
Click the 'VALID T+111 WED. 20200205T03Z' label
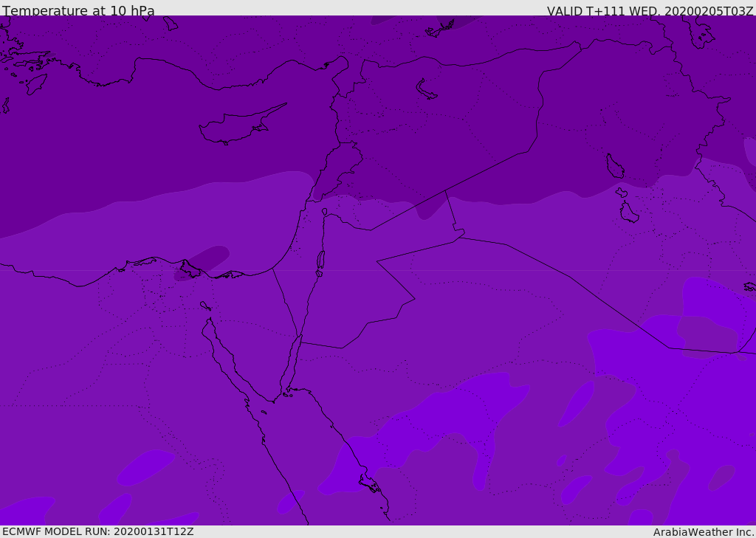click(x=650, y=11)
